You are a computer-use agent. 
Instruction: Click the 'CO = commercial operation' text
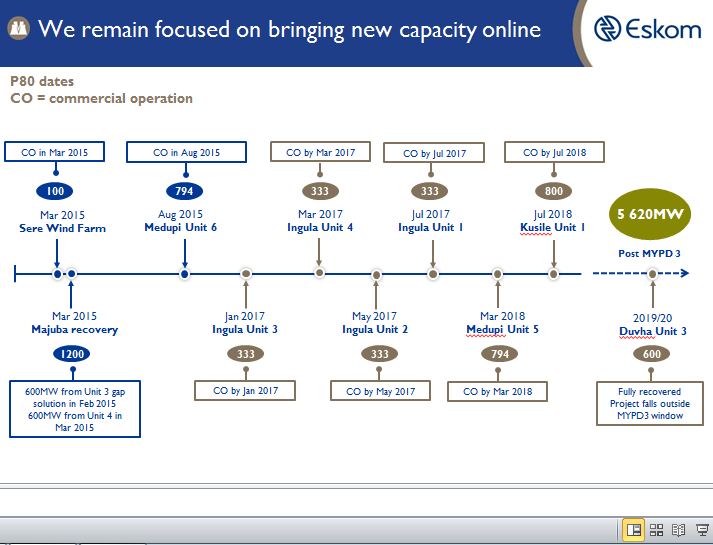click(x=101, y=99)
